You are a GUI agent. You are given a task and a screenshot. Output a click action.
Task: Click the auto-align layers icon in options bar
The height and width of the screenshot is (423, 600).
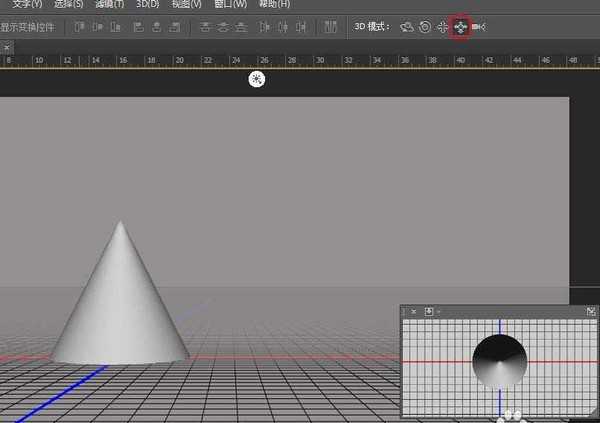(330, 26)
